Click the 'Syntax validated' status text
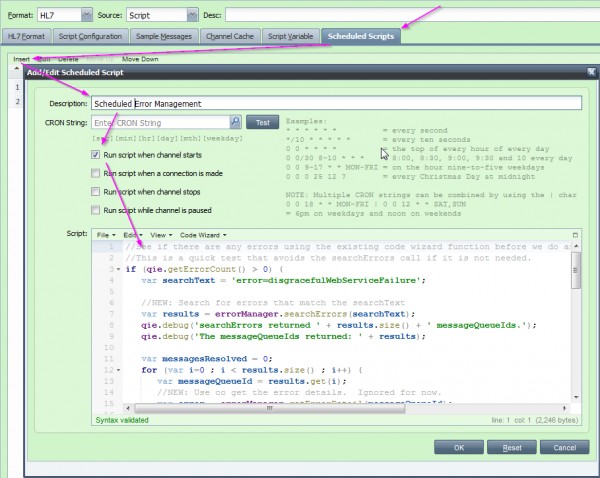 (x=122, y=420)
